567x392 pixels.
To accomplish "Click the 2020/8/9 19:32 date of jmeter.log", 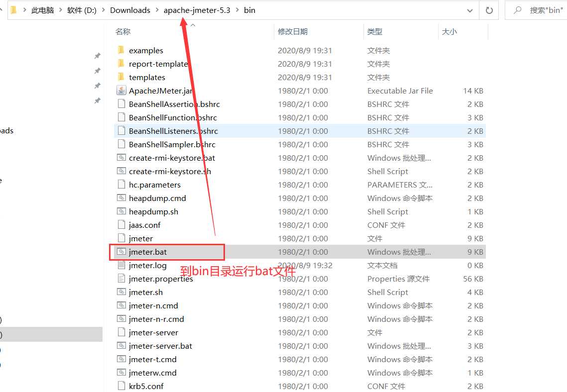I will point(305,265).
